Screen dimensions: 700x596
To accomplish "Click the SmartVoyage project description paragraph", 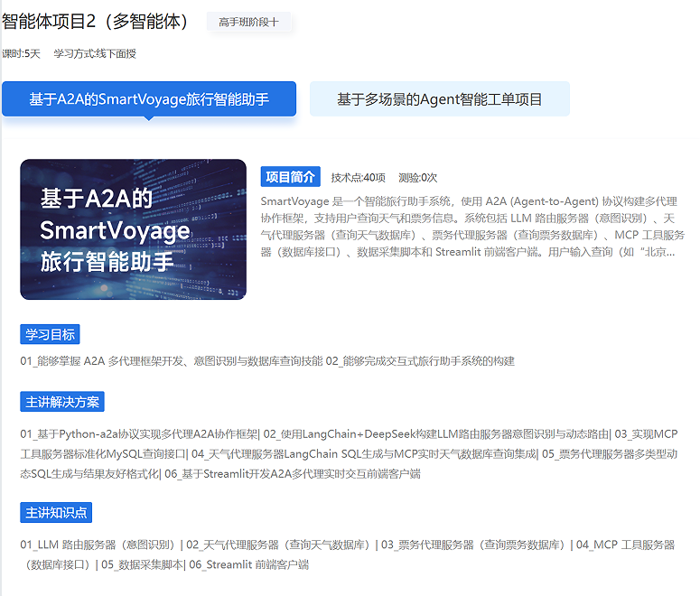I will (472, 227).
